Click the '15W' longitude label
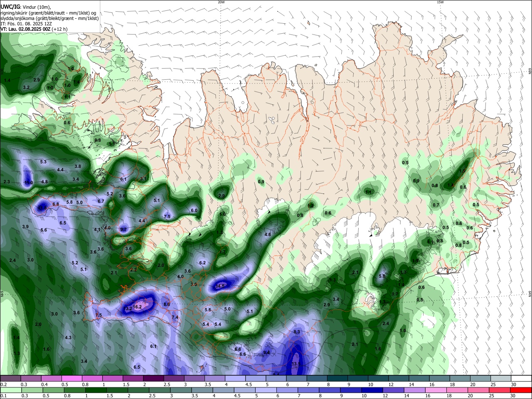Viewport: 532px width, 399px height. click(440, 2)
